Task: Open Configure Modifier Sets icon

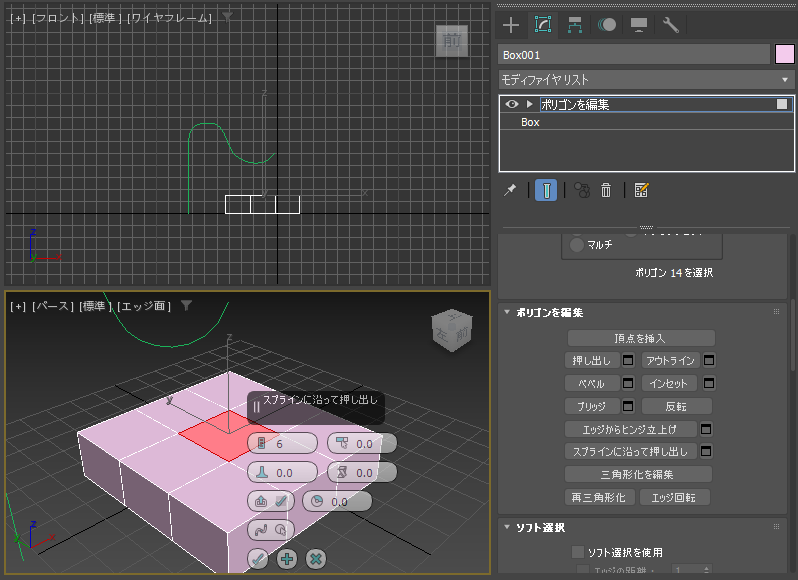Action: (641, 190)
